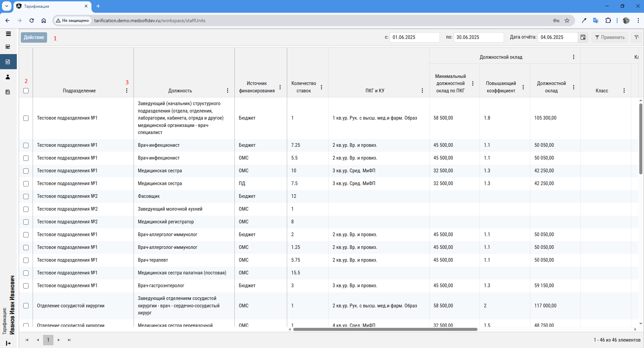Check the Фасовщик row checkbox
Screen dimensions: 644x348
pos(26,197)
